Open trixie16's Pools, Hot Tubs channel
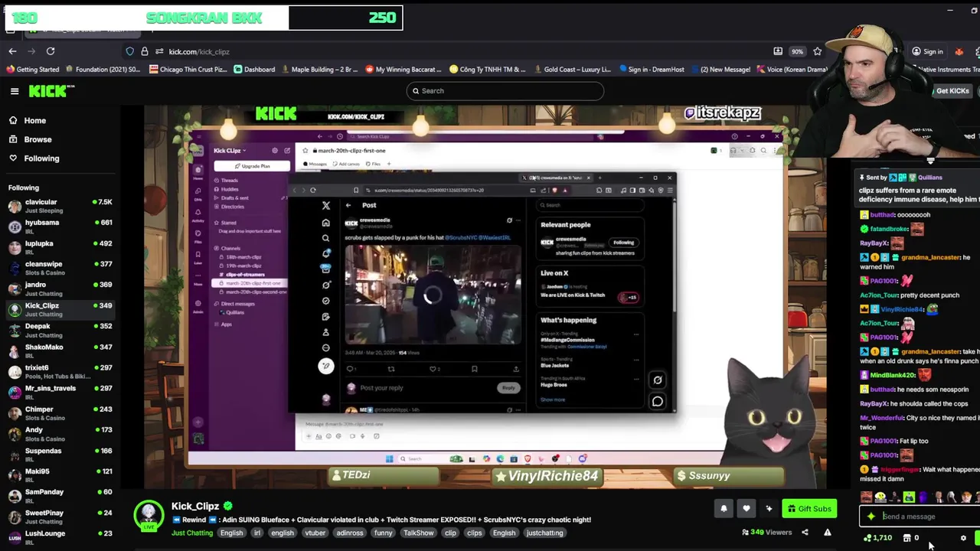Viewport: 980px width, 551px height. 60,371
